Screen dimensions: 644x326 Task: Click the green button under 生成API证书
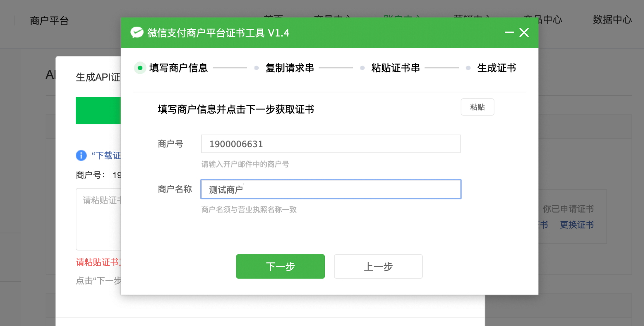tap(98, 111)
